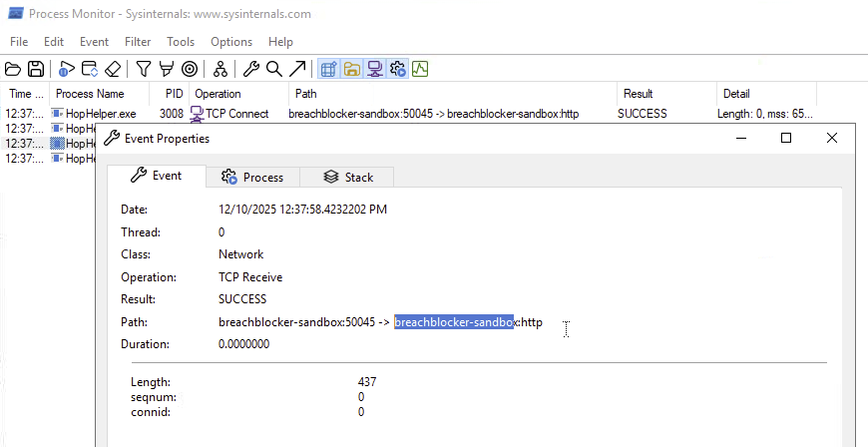
Task: Open the Find magnifier icon
Action: point(274,69)
